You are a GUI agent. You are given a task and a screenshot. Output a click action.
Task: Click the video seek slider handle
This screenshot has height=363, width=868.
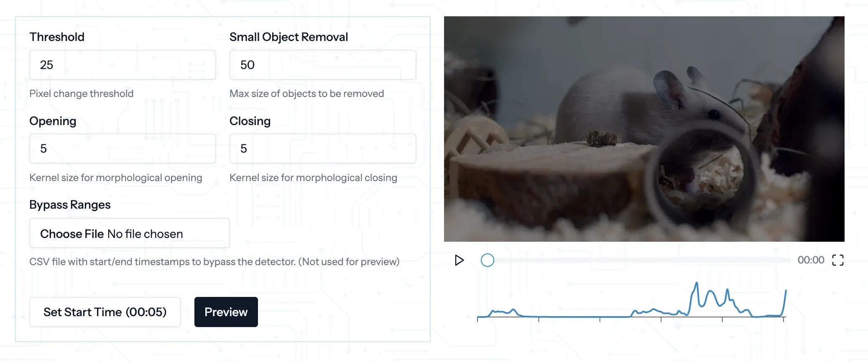click(x=487, y=260)
